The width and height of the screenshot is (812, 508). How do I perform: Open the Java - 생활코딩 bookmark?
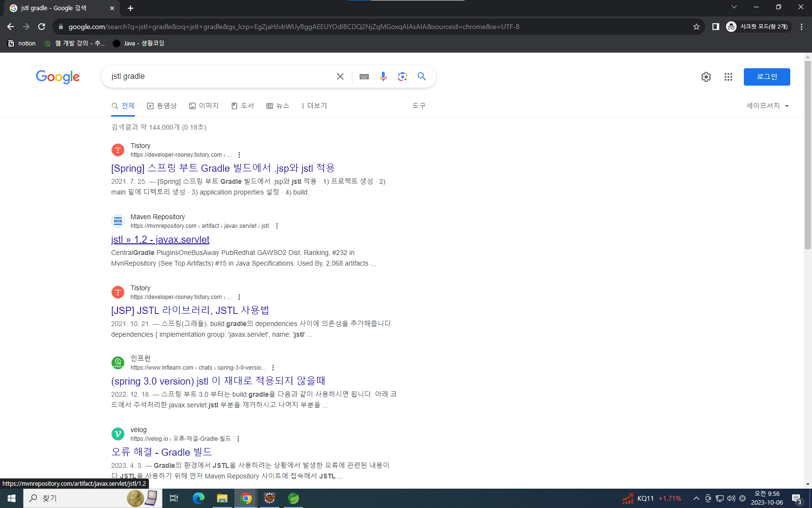point(139,44)
